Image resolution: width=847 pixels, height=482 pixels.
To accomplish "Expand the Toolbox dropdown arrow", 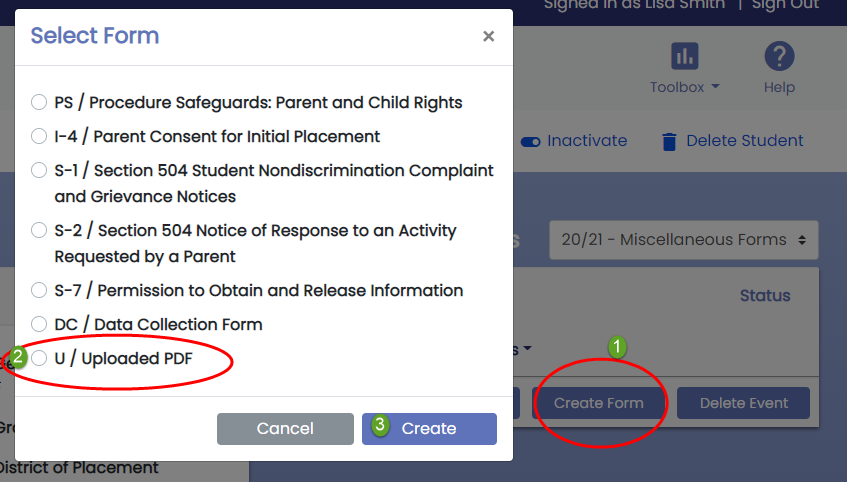I will 716,86.
